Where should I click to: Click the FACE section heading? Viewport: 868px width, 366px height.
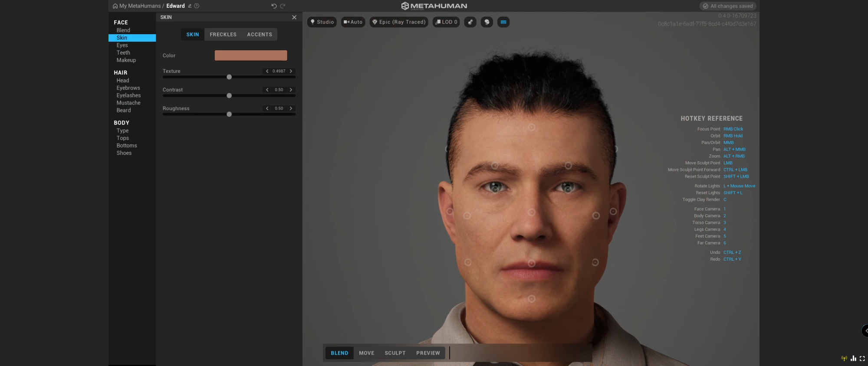pos(121,23)
